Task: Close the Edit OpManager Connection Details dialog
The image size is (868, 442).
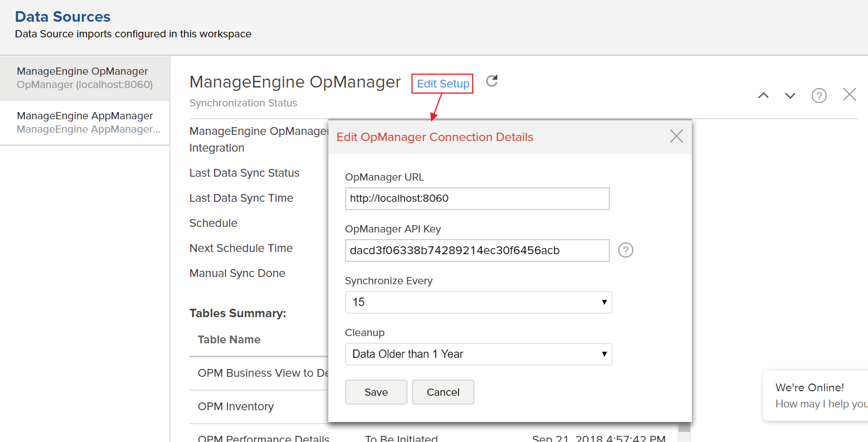Action: (676, 136)
